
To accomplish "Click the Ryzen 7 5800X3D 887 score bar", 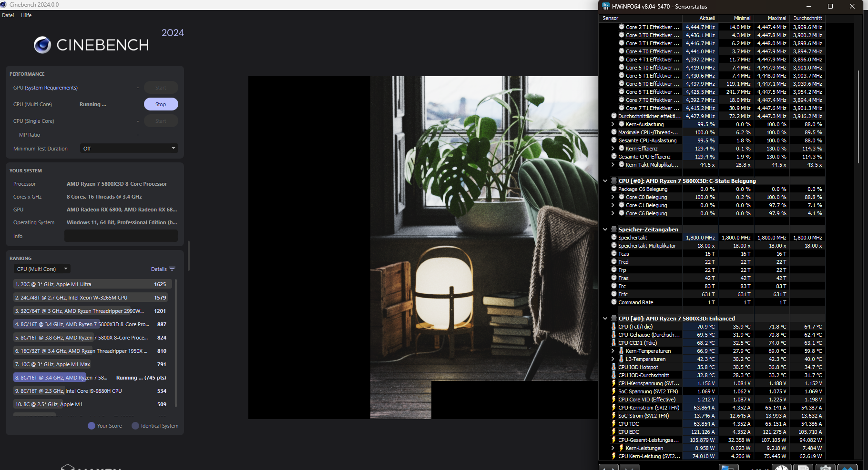I will 92,324.
